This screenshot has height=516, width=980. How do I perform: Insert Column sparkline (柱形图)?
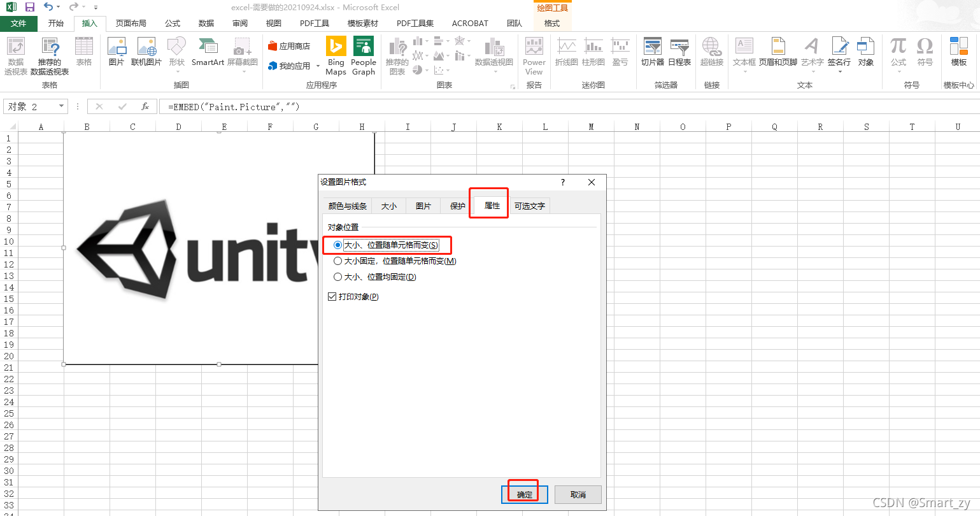coord(593,52)
